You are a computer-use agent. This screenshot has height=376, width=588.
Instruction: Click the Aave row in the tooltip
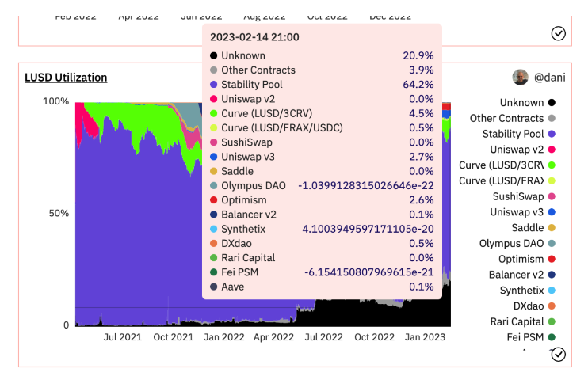tap(322, 287)
